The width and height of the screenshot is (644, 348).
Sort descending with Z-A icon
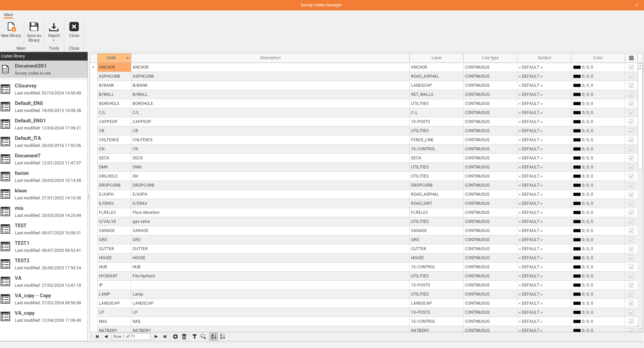click(222, 337)
